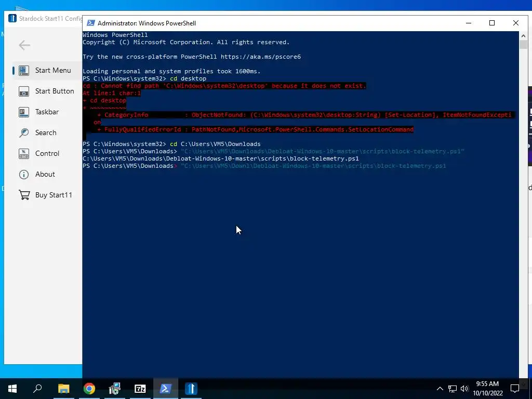Click the 'cd desktop' command text
532x399 pixels.
point(188,79)
